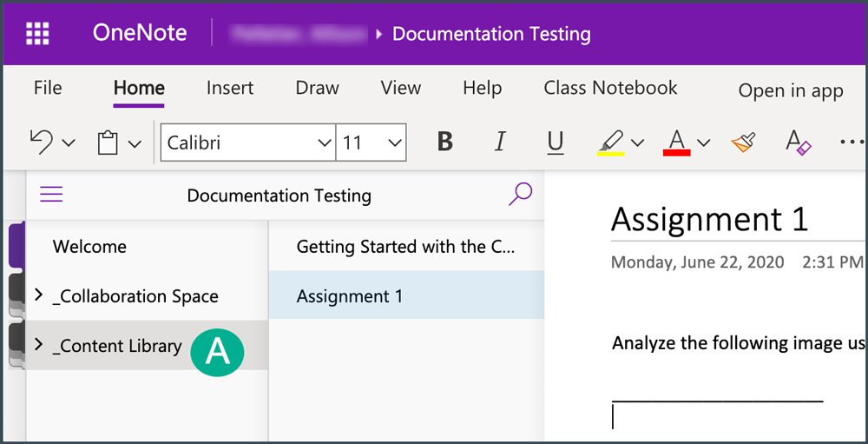This screenshot has height=444, width=868.
Task: Click the Paste clipboard icon
Action: [x=108, y=142]
